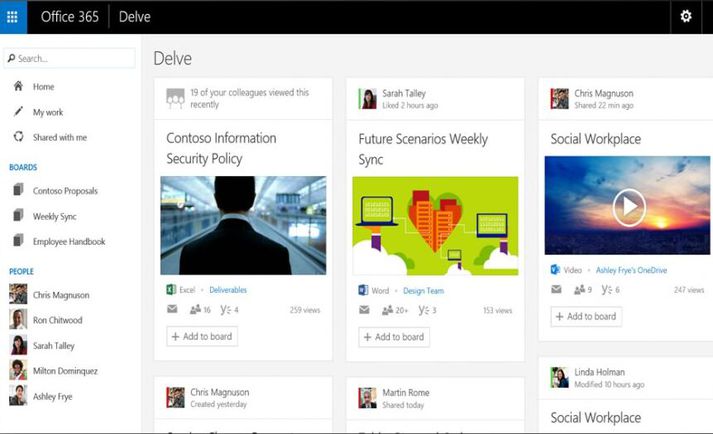Screen dimensions: 713x434
Task: Click Linda Holman's name on lower card
Action: [599, 372]
